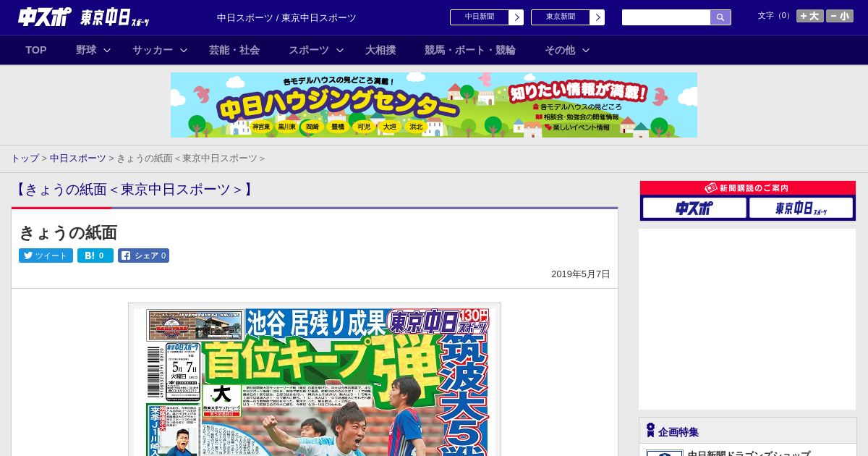
Task: Go to TOP menu item
Action: click(36, 50)
